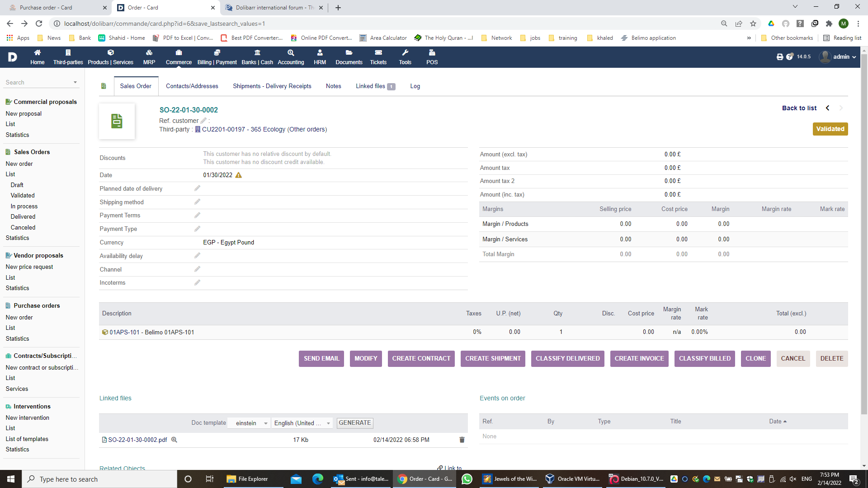Switch to the Notes tab

[x=333, y=86]
